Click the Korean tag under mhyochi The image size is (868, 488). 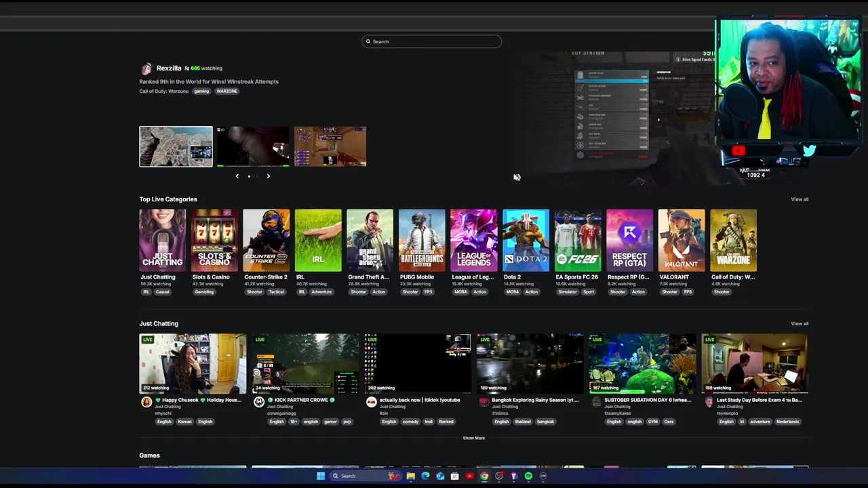184,422
